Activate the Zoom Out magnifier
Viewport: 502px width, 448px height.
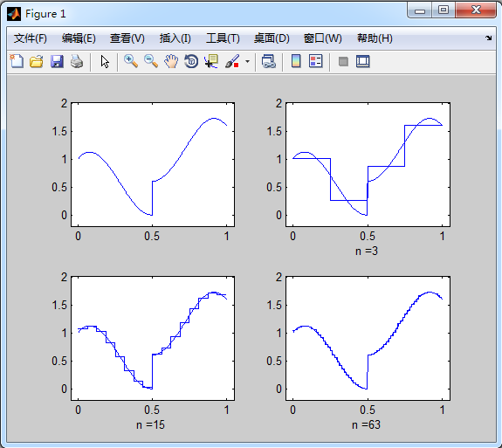[151, 61]
